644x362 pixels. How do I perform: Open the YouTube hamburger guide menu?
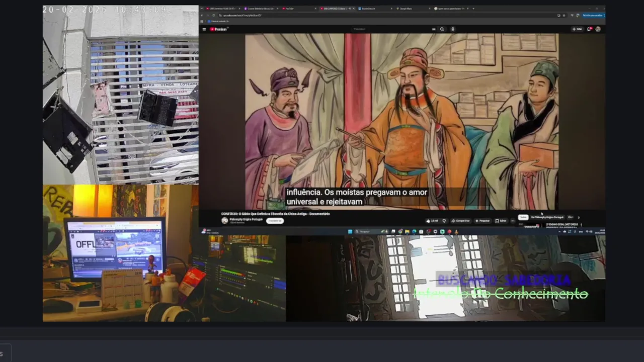coord(204,29)
